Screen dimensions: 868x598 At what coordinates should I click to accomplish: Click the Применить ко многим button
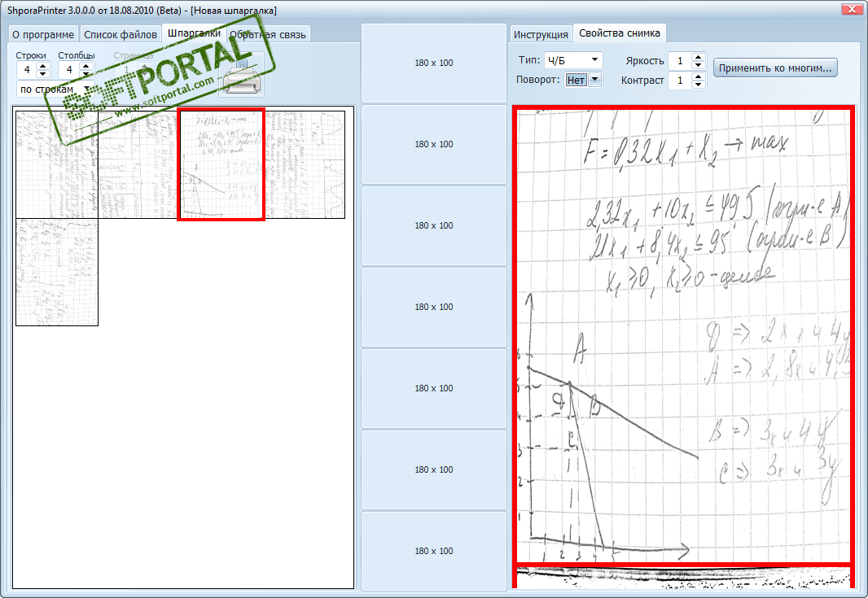775,68
